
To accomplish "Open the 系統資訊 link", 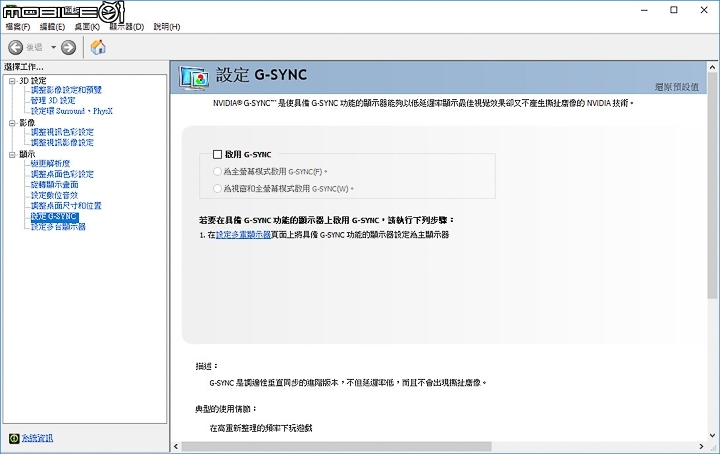I will click(37, 438).
